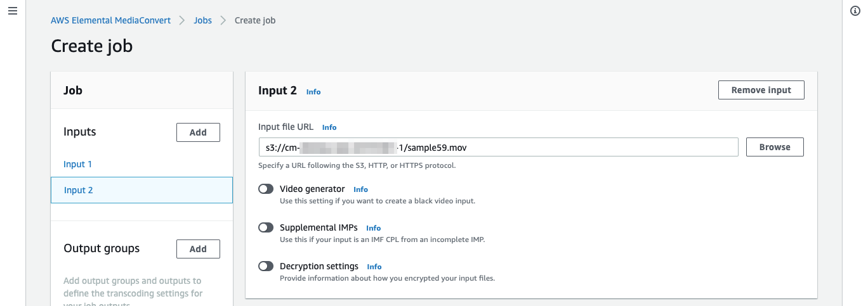Click the Job panel heading

[x=73, y=90]
